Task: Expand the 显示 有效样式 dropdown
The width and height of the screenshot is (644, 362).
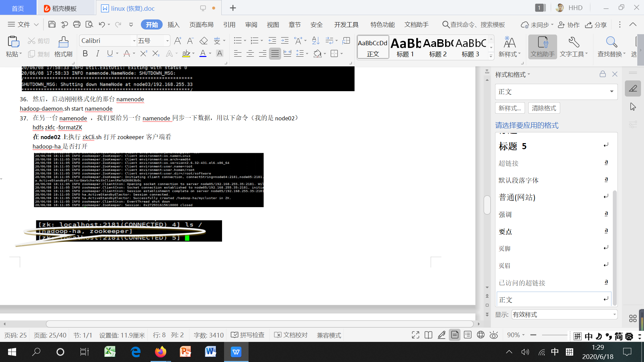Action: click(x=614, y=314)
